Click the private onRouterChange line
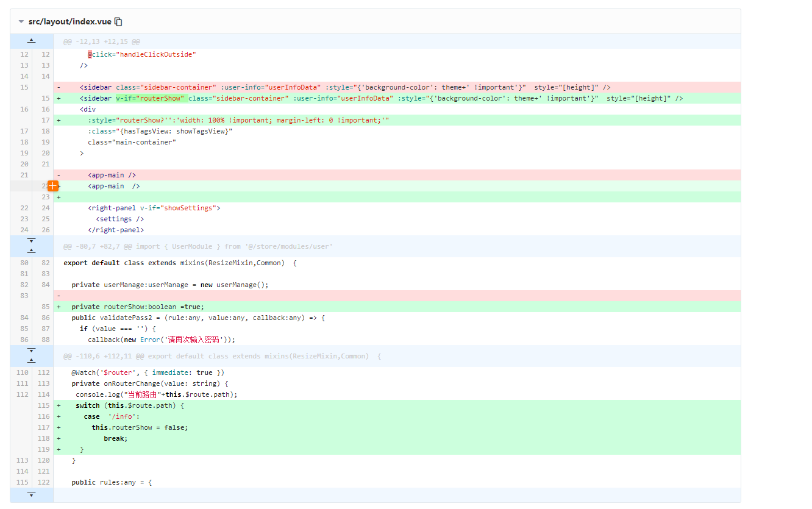812x509 pixels. (x=397, y=383)
